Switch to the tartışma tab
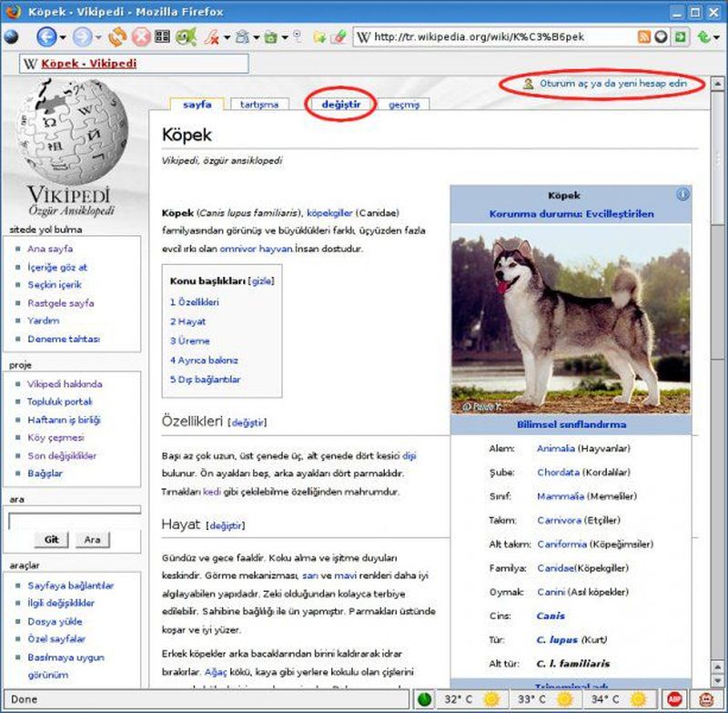The height and width of the screenshot is (713, 728). tap(258, 105)
